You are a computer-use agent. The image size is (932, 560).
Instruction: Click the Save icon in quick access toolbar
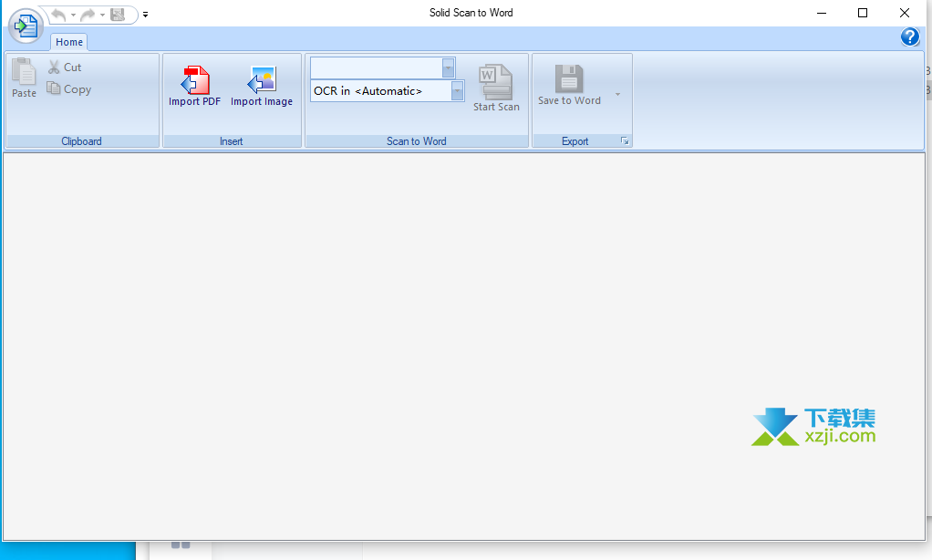pyautogui.click(x=118, y=15)
